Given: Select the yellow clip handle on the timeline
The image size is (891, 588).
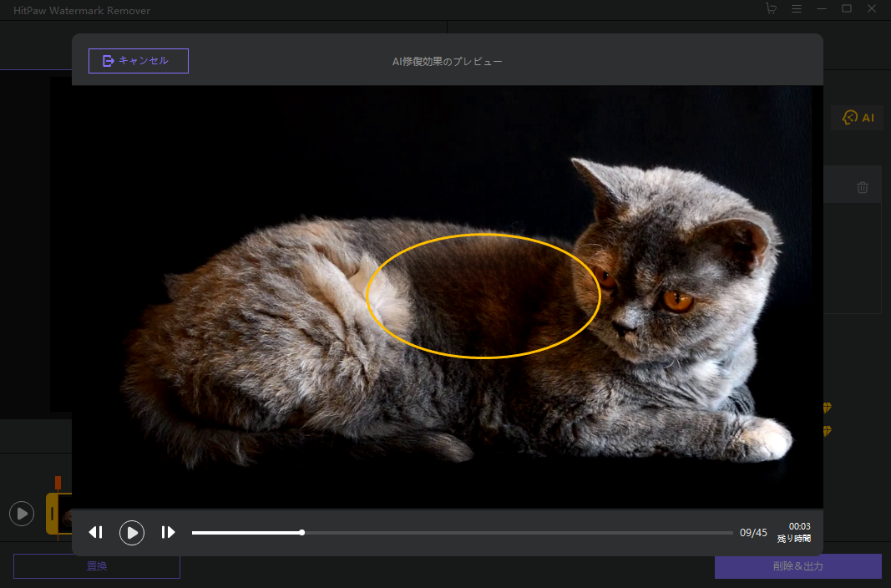Looking at the screenshot, I should click(x=52, y=513).
